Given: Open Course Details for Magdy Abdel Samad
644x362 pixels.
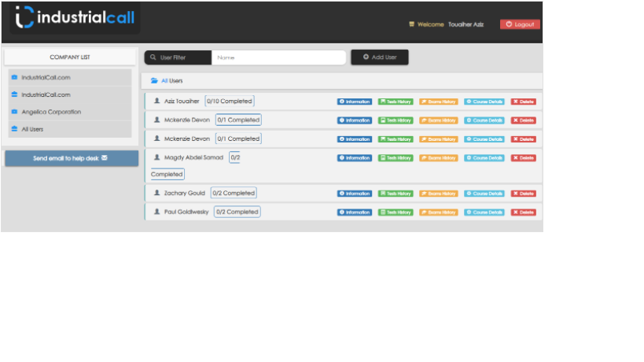Looking at the screenshot, I should pos(484,157).
